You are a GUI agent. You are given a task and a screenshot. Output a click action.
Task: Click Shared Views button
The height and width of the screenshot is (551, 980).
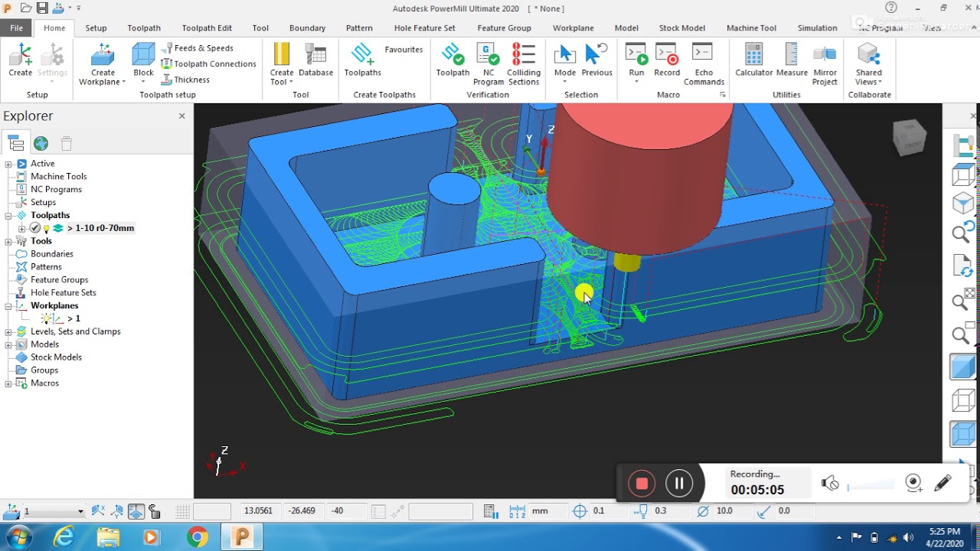pos(869,64)
